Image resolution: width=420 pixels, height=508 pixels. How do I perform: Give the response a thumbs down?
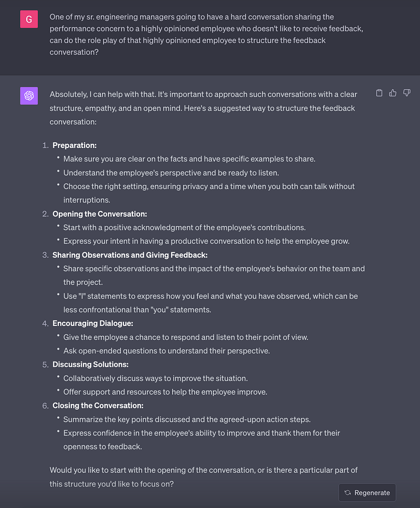point(407,93)
